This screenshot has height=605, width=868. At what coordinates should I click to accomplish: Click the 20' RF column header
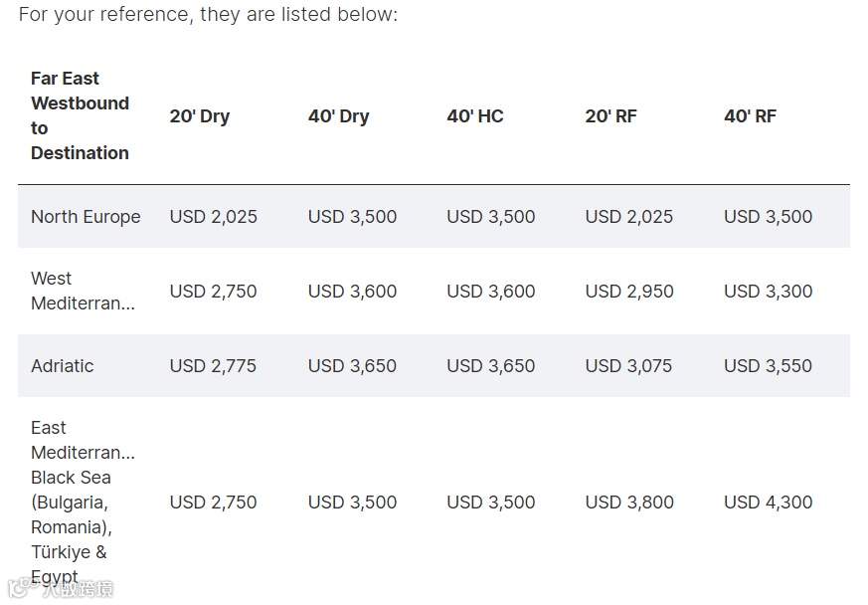pyautogui.click(x=610, y=116)
